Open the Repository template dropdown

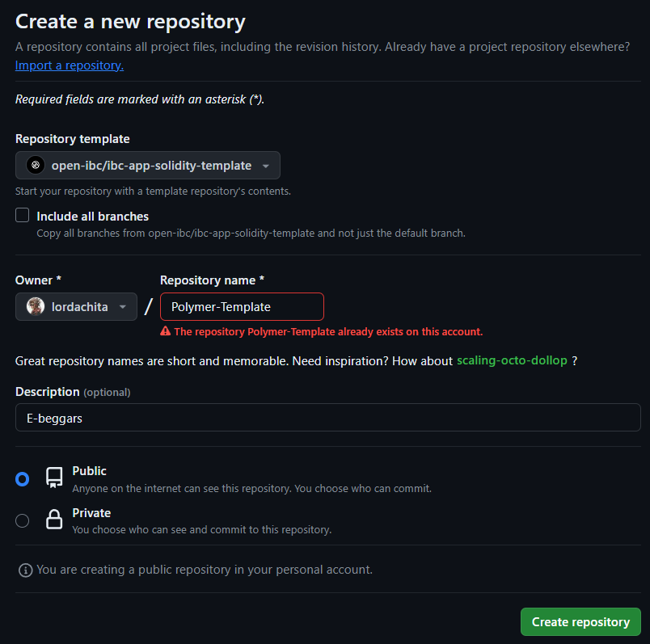click(148, 166)
